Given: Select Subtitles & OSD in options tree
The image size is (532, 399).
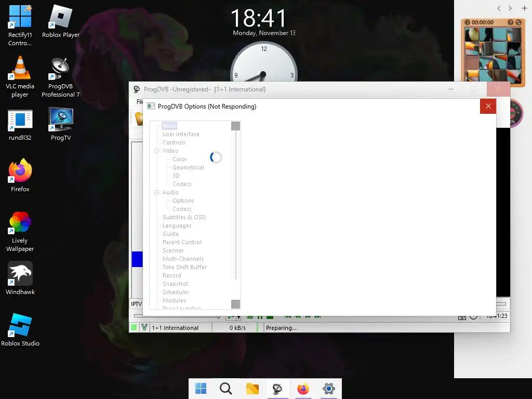Looking at the screenshot, I should (184, 217).
